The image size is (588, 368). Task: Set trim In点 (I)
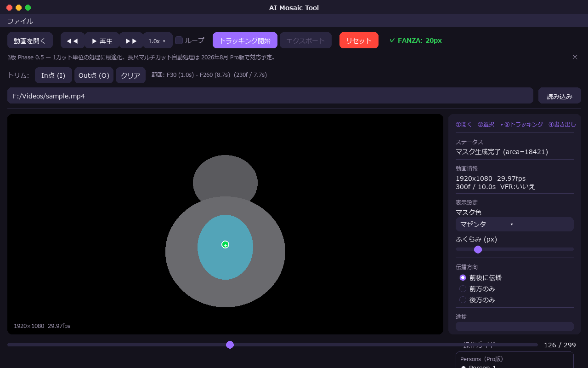coord(53,75)
